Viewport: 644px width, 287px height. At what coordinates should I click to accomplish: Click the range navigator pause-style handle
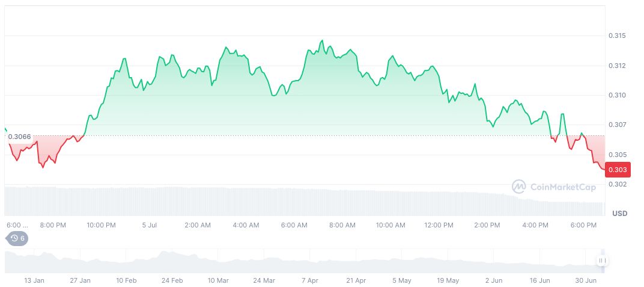tap(602, 261)
